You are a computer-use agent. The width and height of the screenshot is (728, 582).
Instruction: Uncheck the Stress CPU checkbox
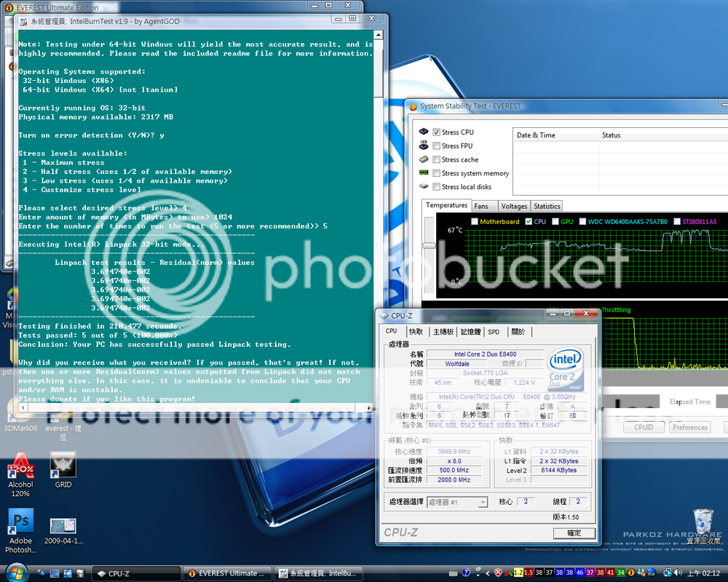(436, 132)
